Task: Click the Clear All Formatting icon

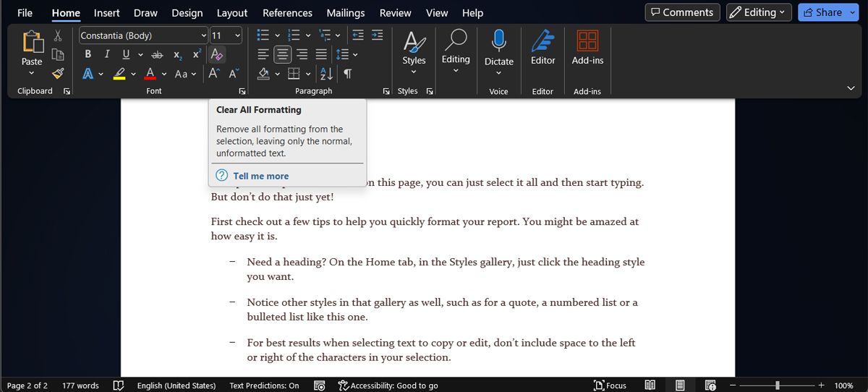Action: 216,54
